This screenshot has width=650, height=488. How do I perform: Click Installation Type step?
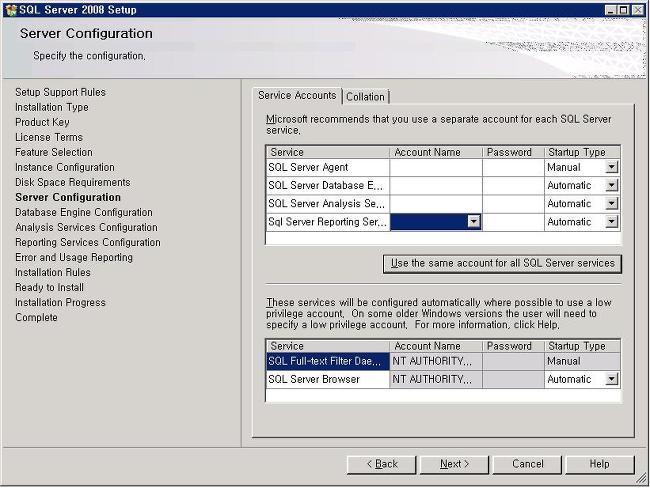tap(52, 107)
